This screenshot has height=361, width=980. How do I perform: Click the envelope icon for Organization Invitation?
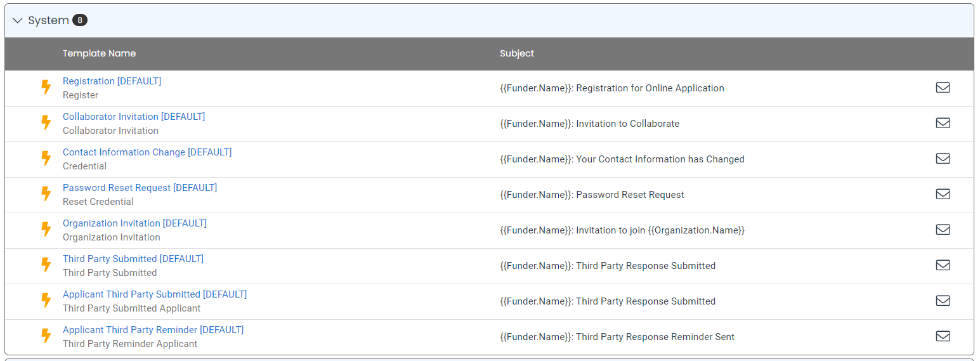click(943, 230)
